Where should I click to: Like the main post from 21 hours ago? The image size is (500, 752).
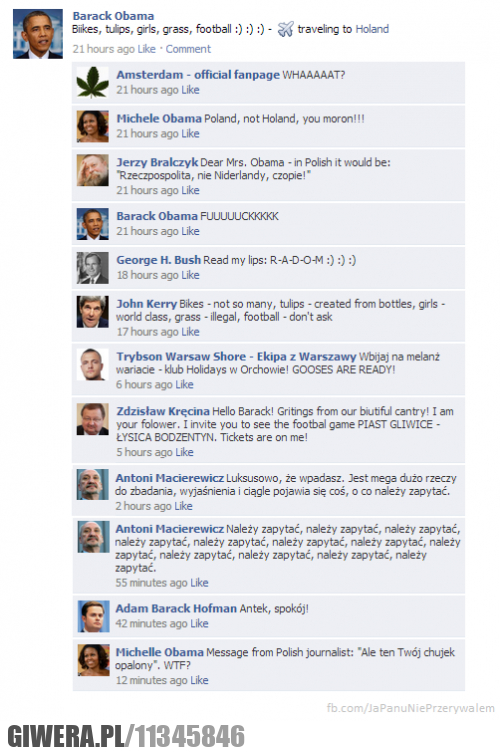click(147, 49)
